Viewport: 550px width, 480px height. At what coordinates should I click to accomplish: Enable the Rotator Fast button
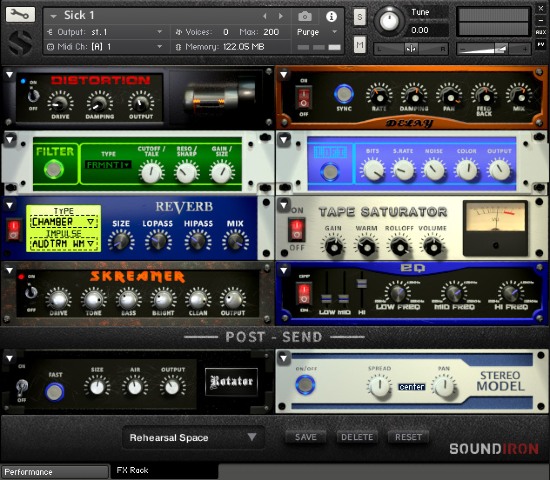55,392
